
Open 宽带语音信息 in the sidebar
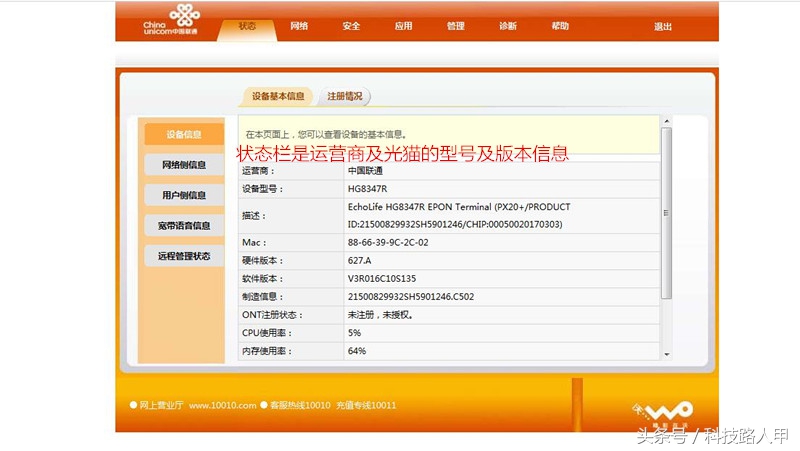pos(184,226)
